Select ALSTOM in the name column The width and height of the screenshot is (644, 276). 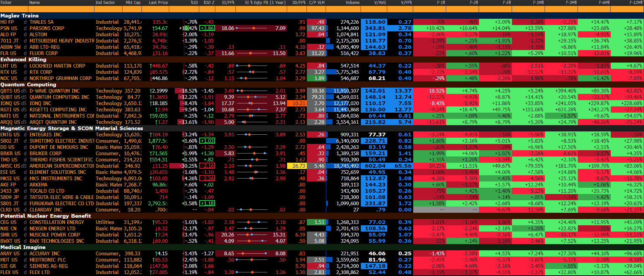point(38,35)
